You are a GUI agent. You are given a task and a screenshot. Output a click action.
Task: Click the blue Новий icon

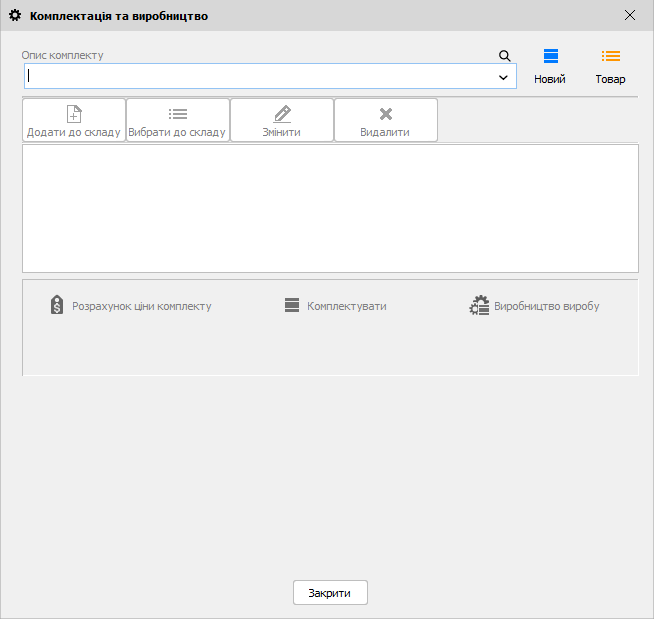[551, 57]
